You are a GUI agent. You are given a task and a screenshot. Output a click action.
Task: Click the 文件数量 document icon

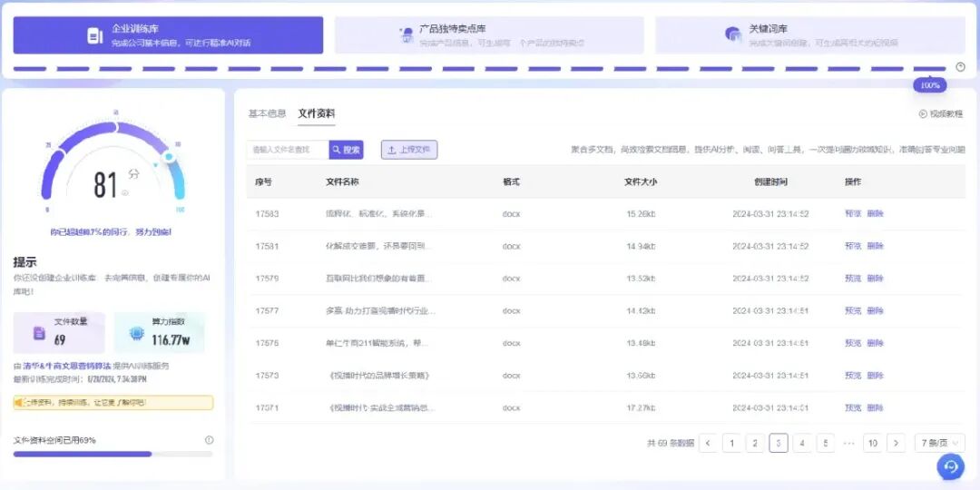[x=39, y=333]
